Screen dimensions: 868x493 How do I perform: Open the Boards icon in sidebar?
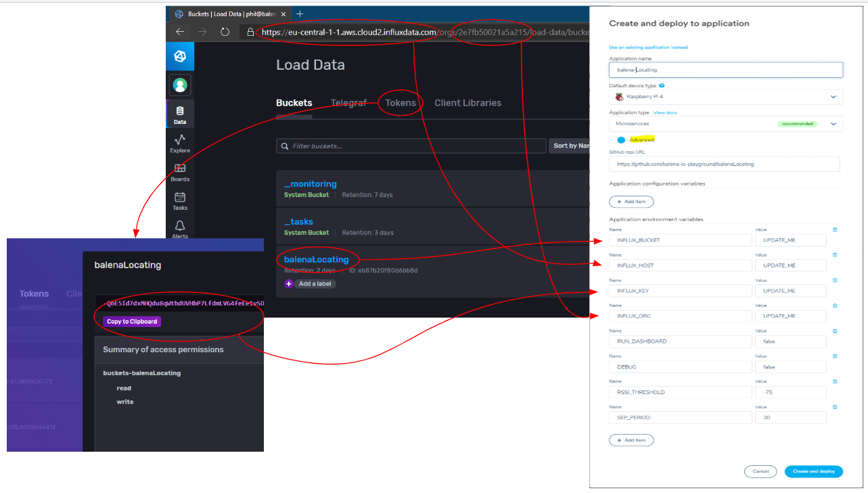click(180, 169)
